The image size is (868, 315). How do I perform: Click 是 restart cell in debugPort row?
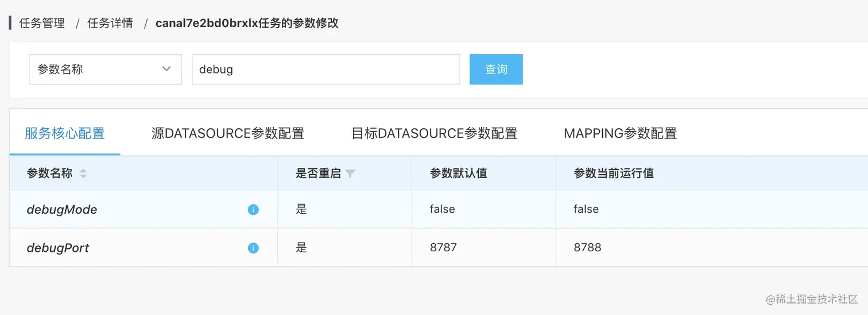click(301, 248)
